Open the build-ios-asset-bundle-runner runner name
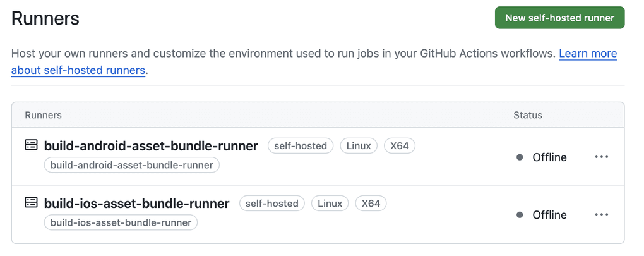 click(136, 204)
